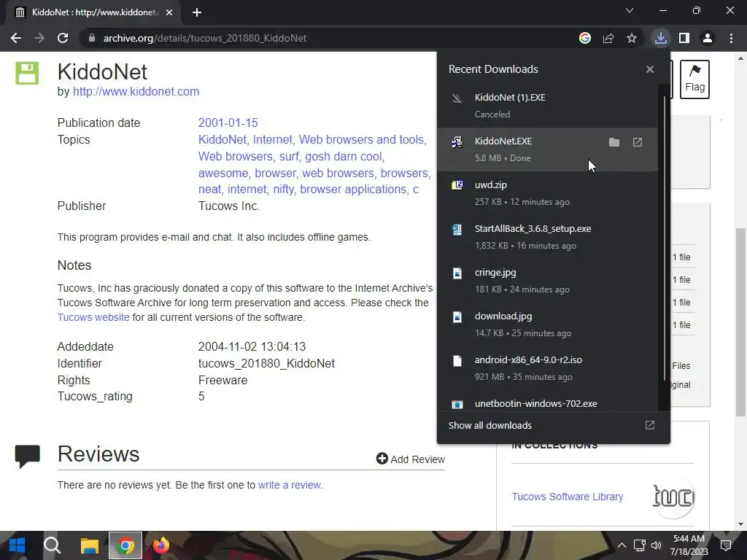747x560 pixels.
Task: Click the Reviews speech bubble icon
Action: pos(27,456)
